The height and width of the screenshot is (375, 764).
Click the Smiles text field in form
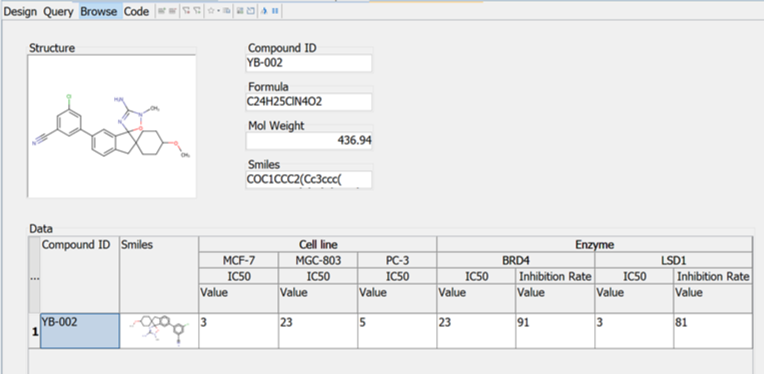point(309,180)
